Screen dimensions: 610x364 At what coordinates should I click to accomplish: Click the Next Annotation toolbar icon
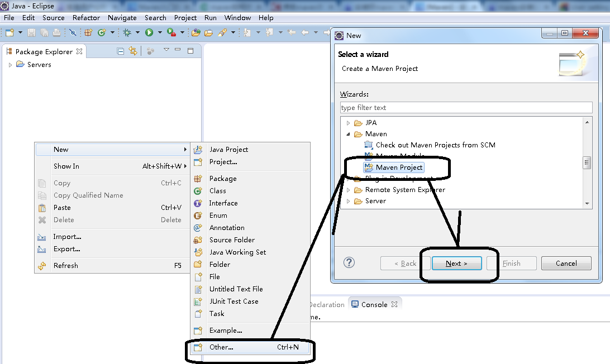pos(247,33)
